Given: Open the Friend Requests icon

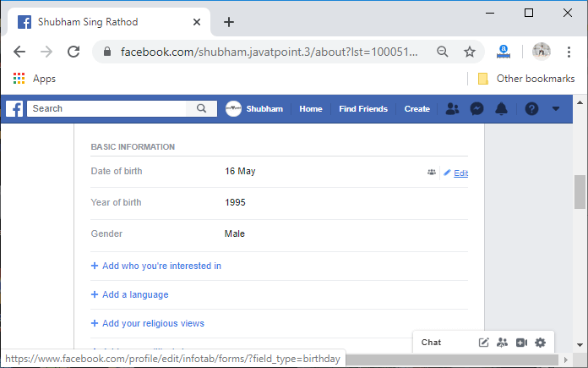Looking at the screenshot, I should tap(452, 109).
